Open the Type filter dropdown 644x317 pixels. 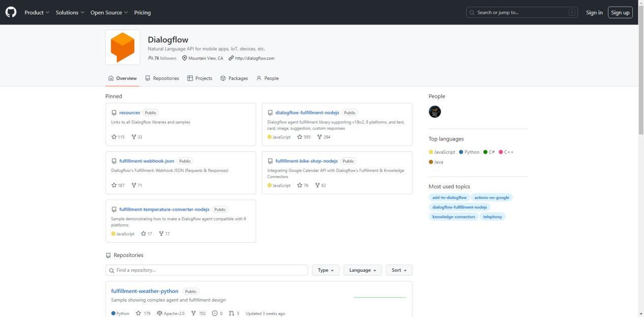[325, 270]
